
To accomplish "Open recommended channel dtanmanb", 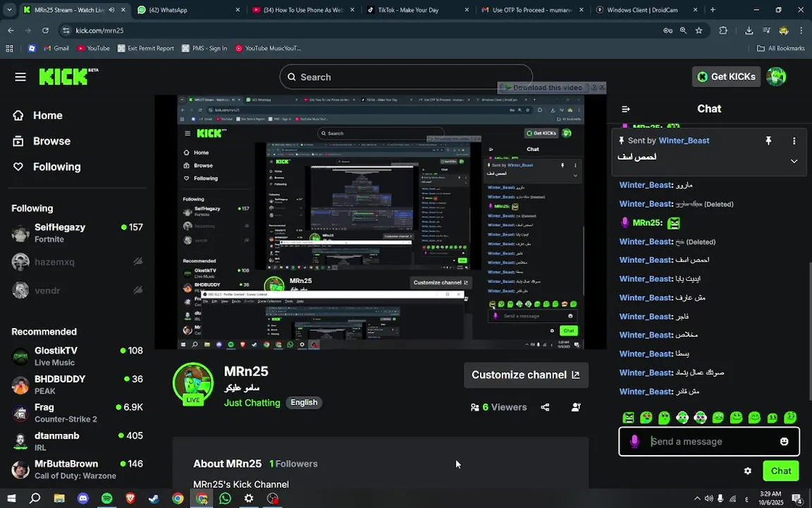I will pos(77,441).
